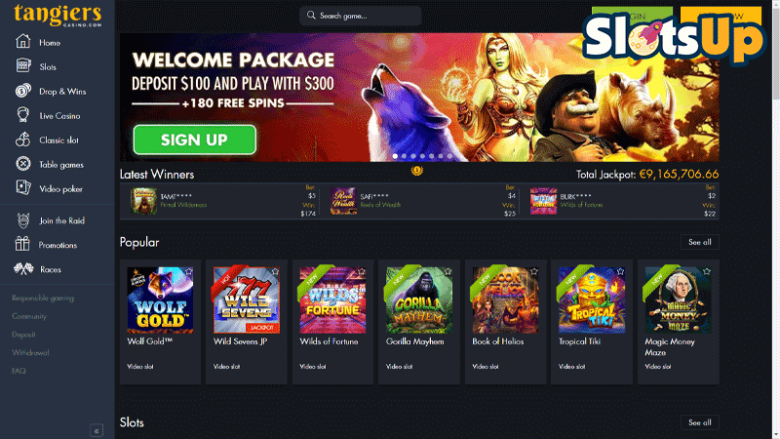The width and height of the screenshot is (780, 439).
Task: Open the Home sidebar icon
Action: [23, 41]
